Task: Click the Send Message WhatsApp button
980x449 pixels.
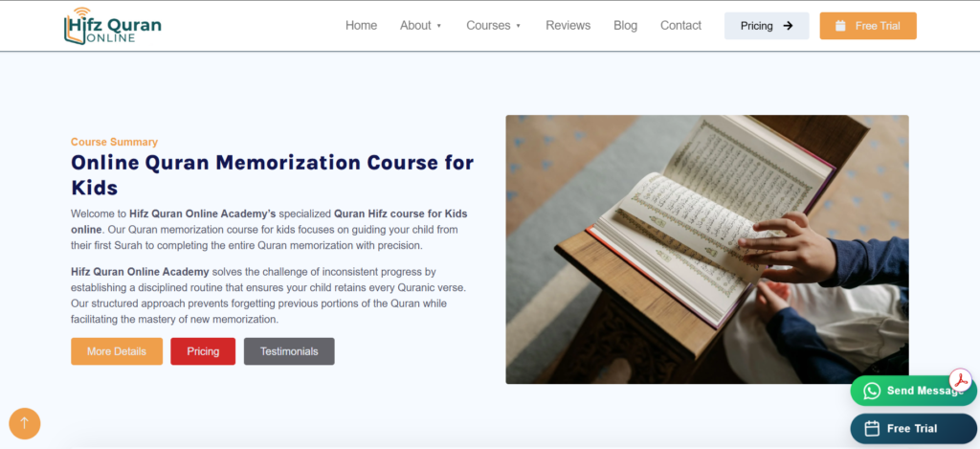Action: (x=914, y=391)
